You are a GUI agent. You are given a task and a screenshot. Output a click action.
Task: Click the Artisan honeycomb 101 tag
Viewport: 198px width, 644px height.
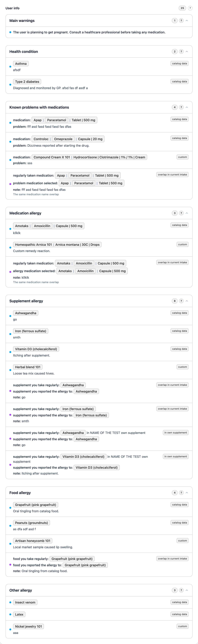(x=33, y=541)
